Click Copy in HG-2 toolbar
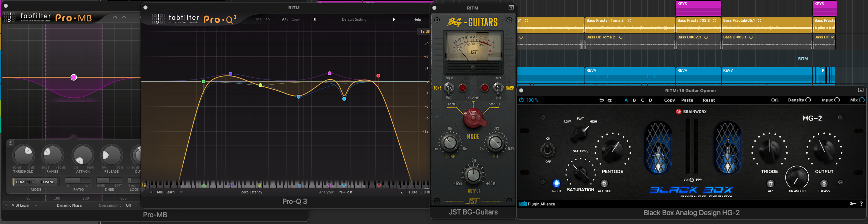868x224 pixels. [x=669, y=100]
